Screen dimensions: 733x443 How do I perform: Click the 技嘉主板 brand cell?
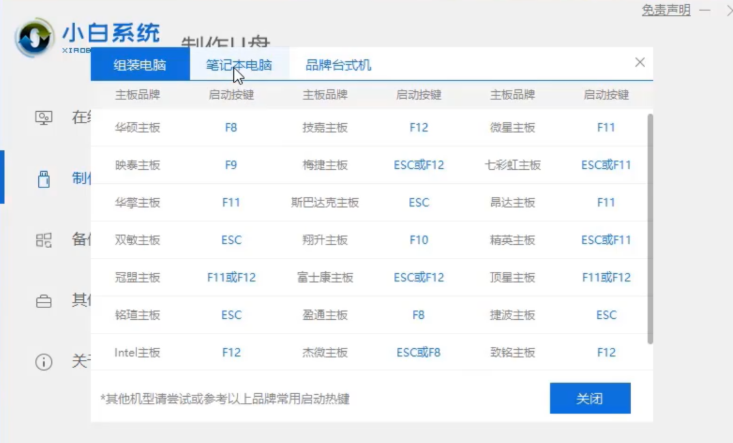(325, 128)
